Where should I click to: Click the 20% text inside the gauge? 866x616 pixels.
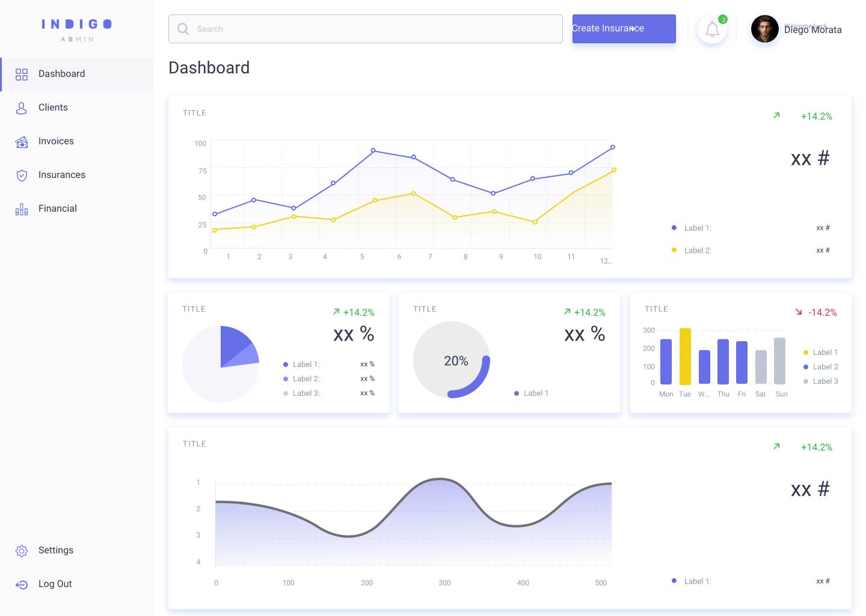(456, 361)
